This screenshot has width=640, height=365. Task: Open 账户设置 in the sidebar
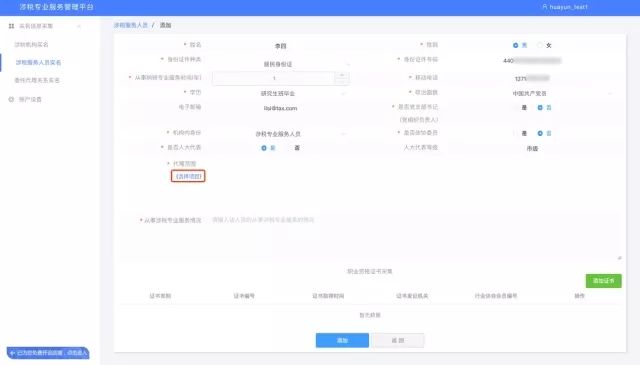coord(30,99)
